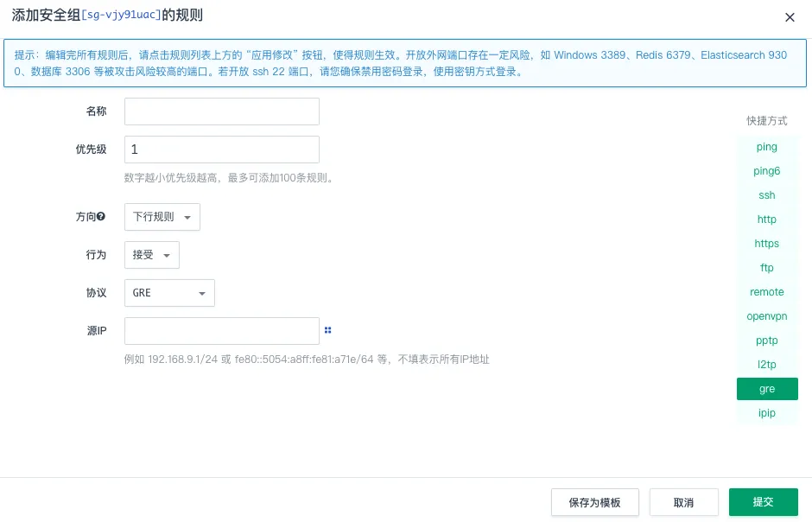Screen dimensions: 812x522
Task: Submit the rule with the 提交 button
Action: [x=763, y=501]
